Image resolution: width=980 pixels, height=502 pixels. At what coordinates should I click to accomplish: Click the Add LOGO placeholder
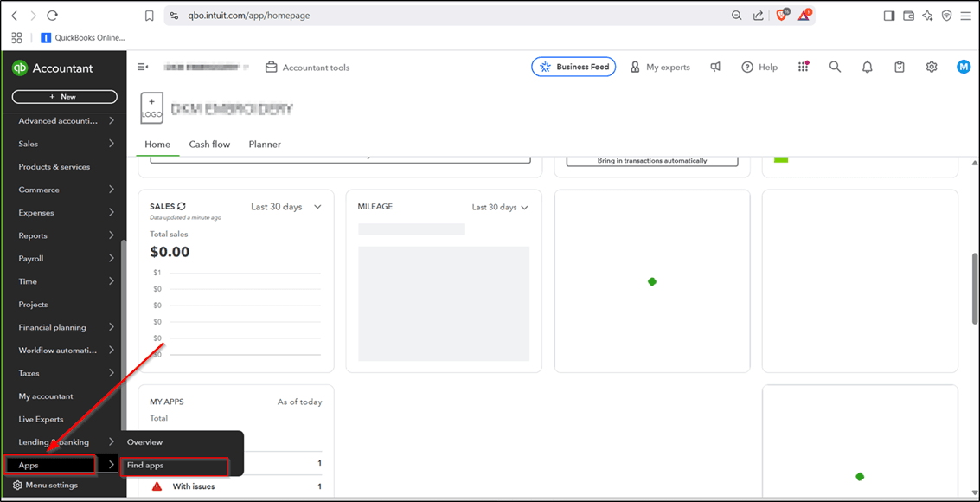click(151, 108)
